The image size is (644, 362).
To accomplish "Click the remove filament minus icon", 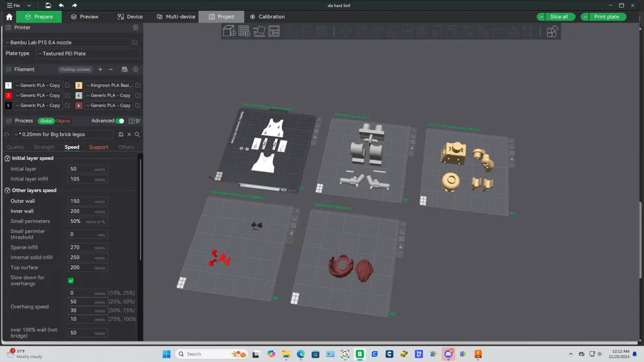I will click(x=111, y=70).
